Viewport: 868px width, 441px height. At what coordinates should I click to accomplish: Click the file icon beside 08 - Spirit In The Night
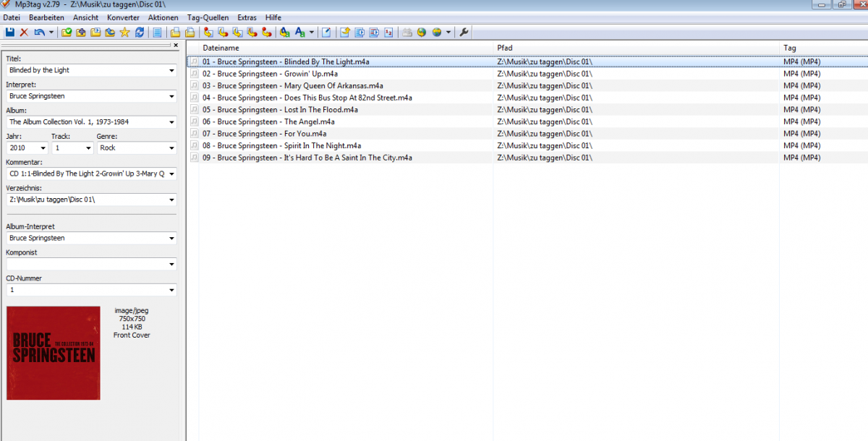coord(194,145)
